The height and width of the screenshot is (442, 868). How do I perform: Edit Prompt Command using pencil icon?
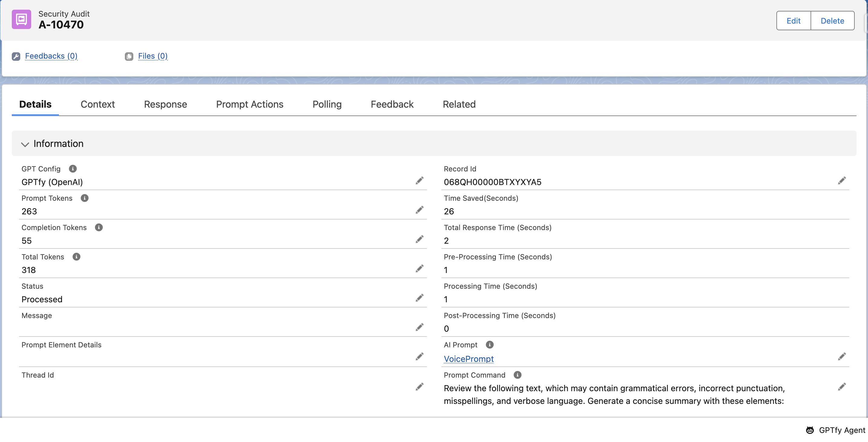pos(841,386)
